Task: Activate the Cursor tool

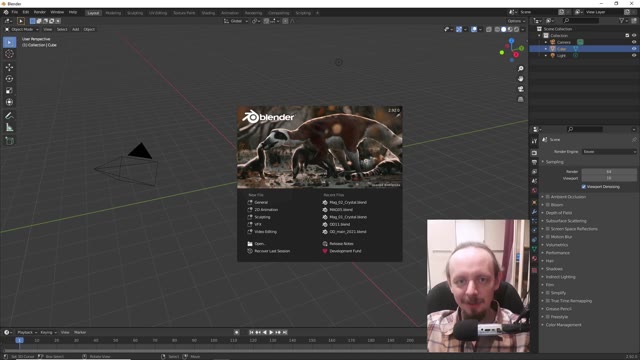Action: [9, 54]
